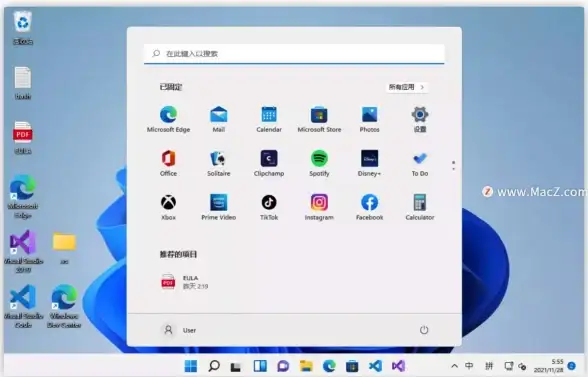Open File Explorer from the taskbar

(x=306, y=366)
